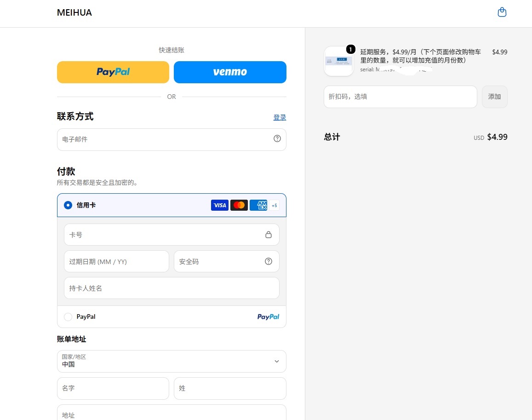Click the PayPal logo in payment option row
The image size is (532, 420).
point(268,317)
